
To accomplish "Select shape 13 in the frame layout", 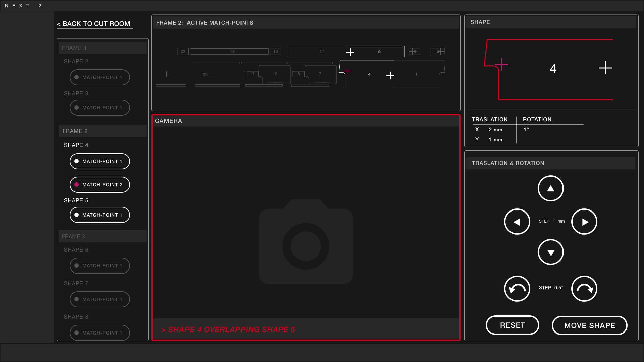I will (x=276, y=52).
